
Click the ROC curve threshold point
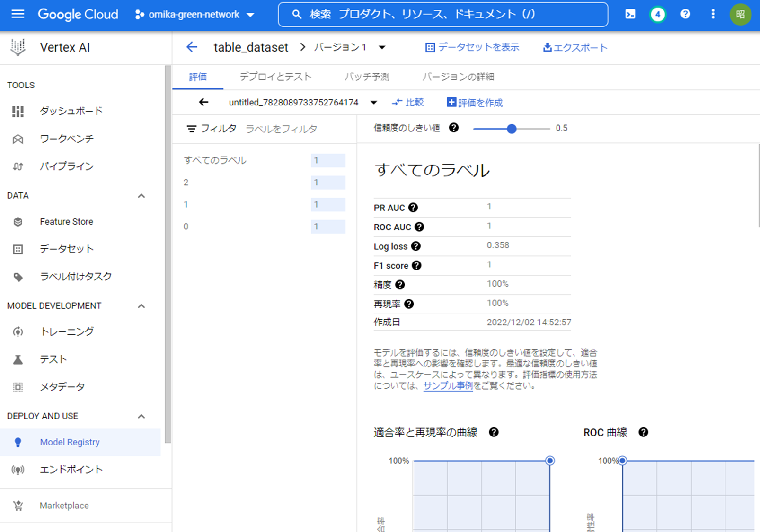pyautogui.click(x=623, y=461)
